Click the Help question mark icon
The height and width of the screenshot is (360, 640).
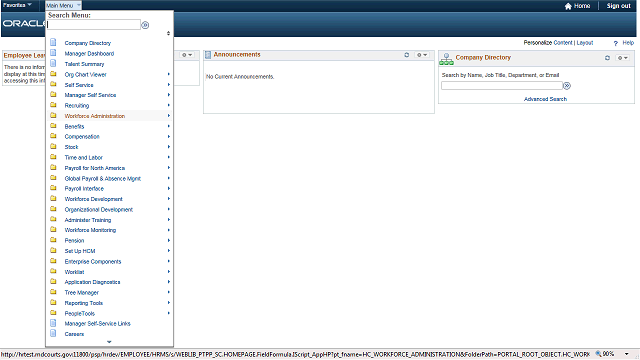[616, 43]
